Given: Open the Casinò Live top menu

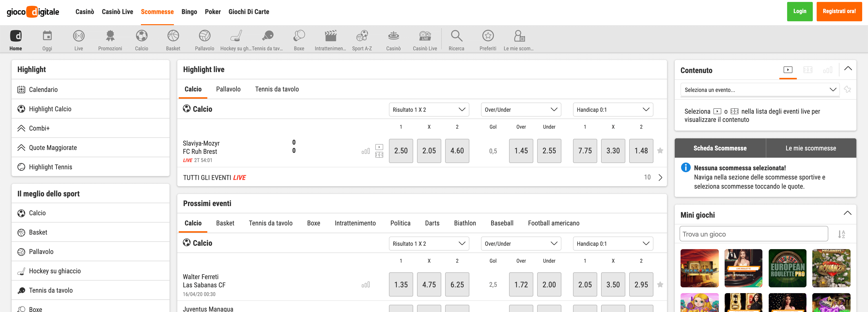Looking at the screenshot, I should [x=117, y=12].
